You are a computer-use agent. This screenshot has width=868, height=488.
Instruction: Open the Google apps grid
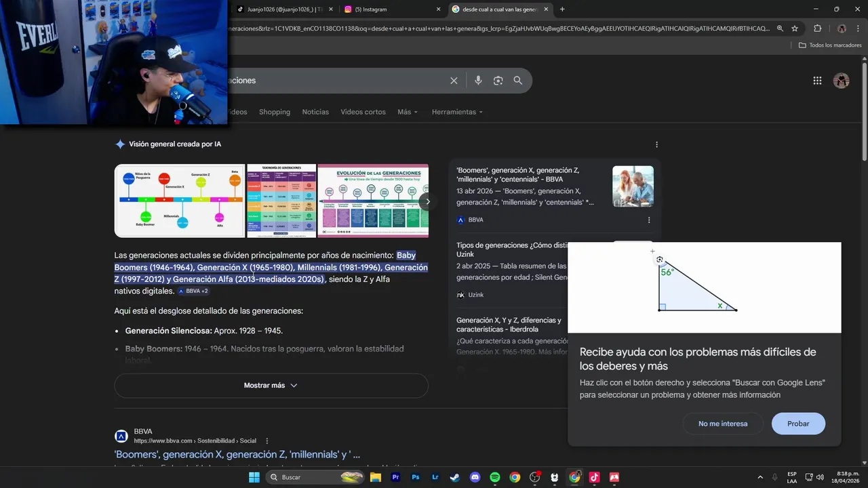click(x=817, y=81)
